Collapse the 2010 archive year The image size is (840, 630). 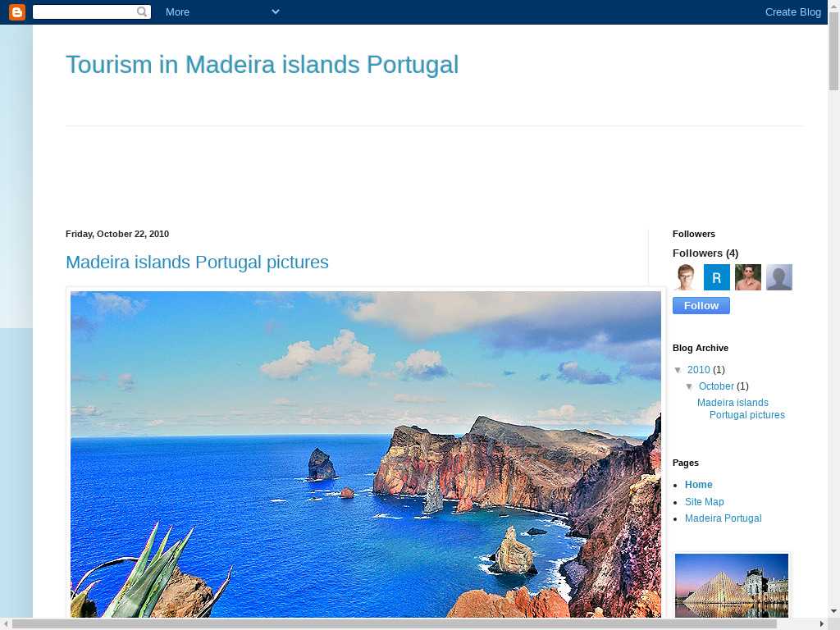coord(678,370)
